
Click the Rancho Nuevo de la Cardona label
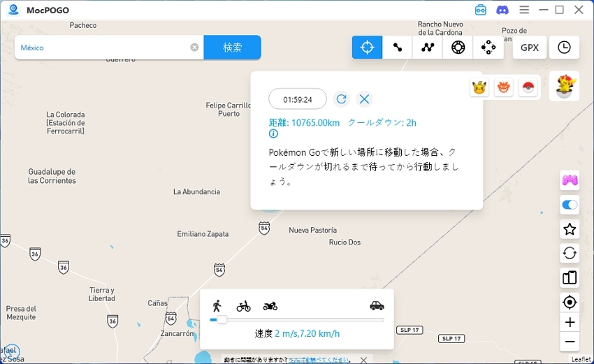(x=440, y=29)
